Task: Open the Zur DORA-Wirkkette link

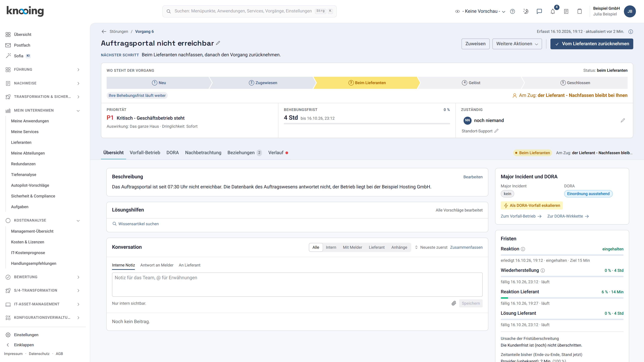Action: tap(568, 216)
